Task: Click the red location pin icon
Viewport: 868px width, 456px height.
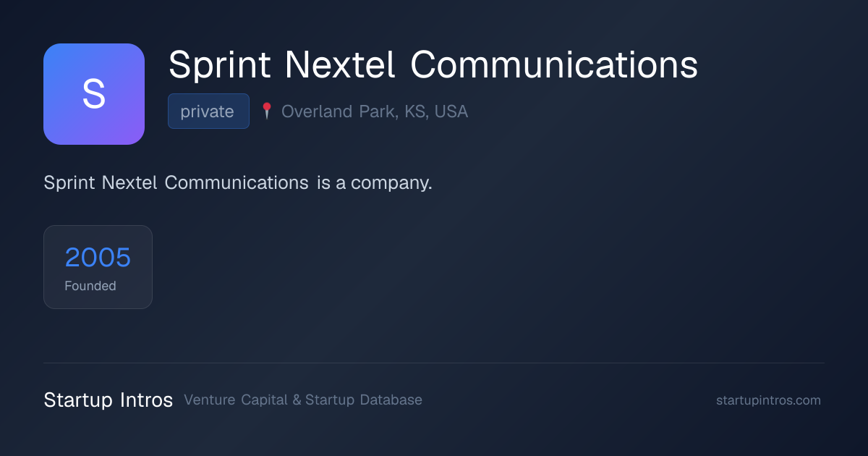Action: coord(266,111)
